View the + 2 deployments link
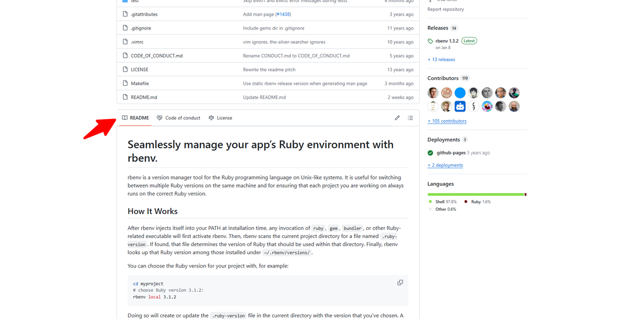 [445, 165]
